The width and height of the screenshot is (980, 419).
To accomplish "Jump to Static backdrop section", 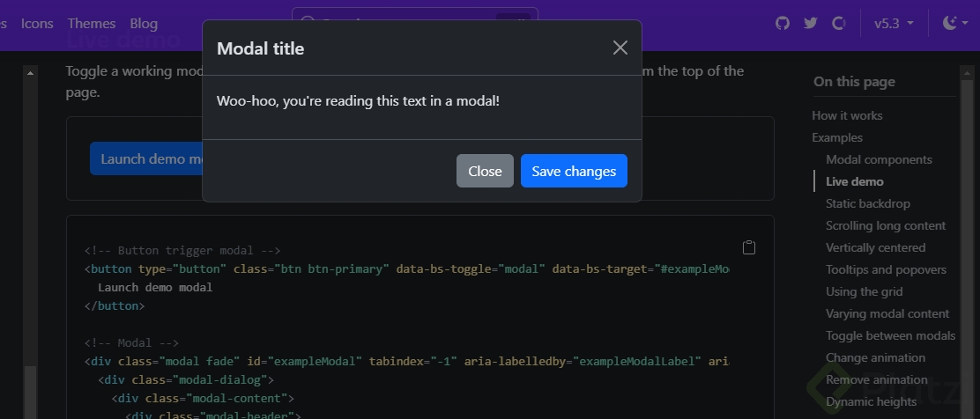I will [868, 203].
